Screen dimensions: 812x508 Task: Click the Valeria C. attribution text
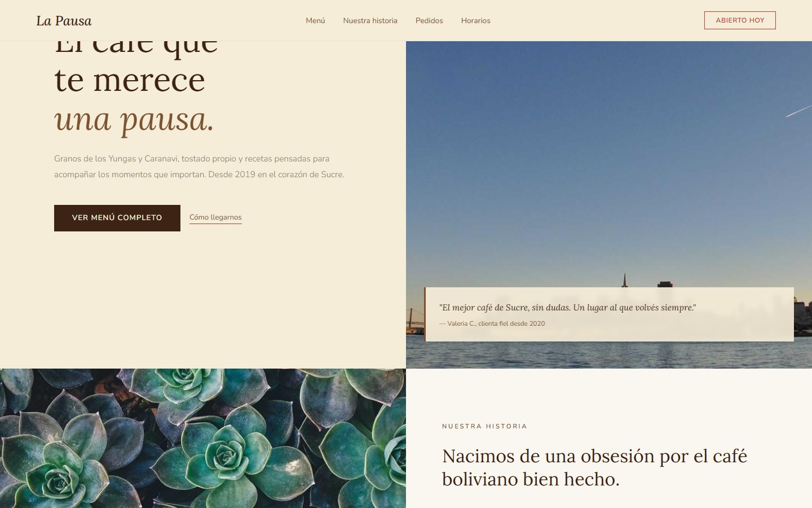[x=492, y=323]
